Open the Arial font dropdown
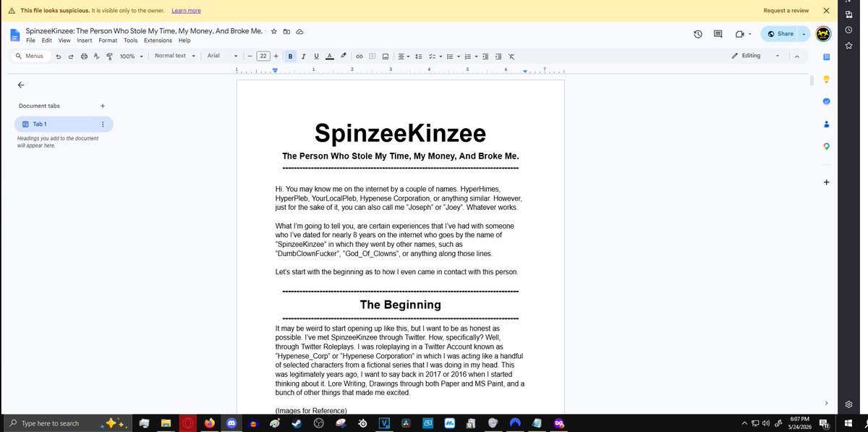The height and width of the screenshot is (432, 868). (x=222, y=56)
